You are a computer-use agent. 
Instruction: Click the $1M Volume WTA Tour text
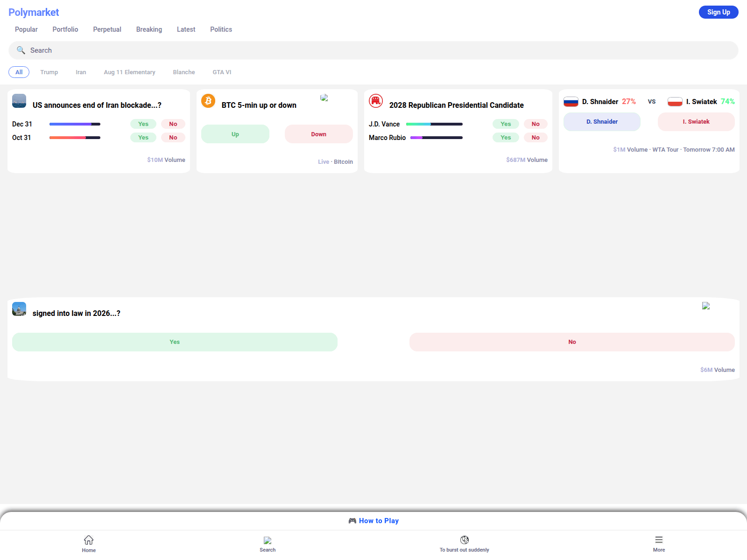coord(674,150)
